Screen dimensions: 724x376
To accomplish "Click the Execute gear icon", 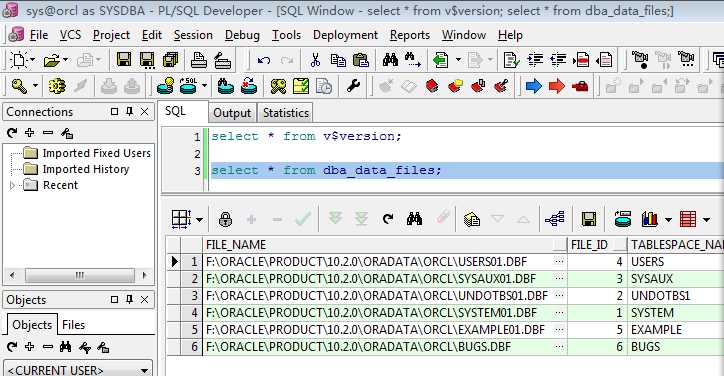I will 57,86.
